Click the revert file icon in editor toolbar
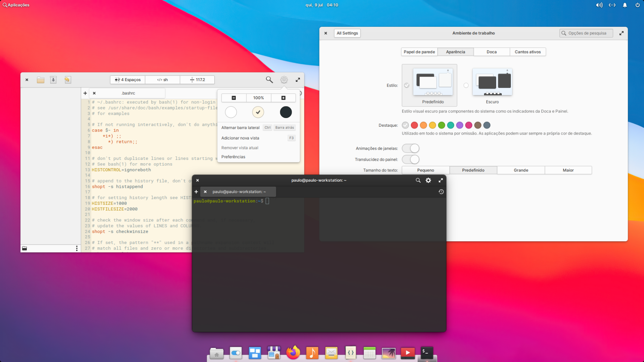The height and width of the screenshot is (362, 644). pyautogui.click(x=68, y=80)
